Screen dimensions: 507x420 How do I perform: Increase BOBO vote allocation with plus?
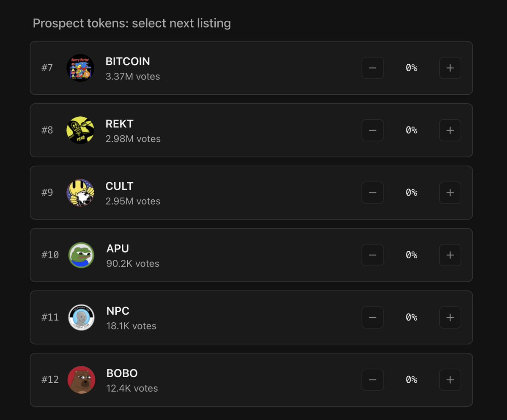point(450,380)
